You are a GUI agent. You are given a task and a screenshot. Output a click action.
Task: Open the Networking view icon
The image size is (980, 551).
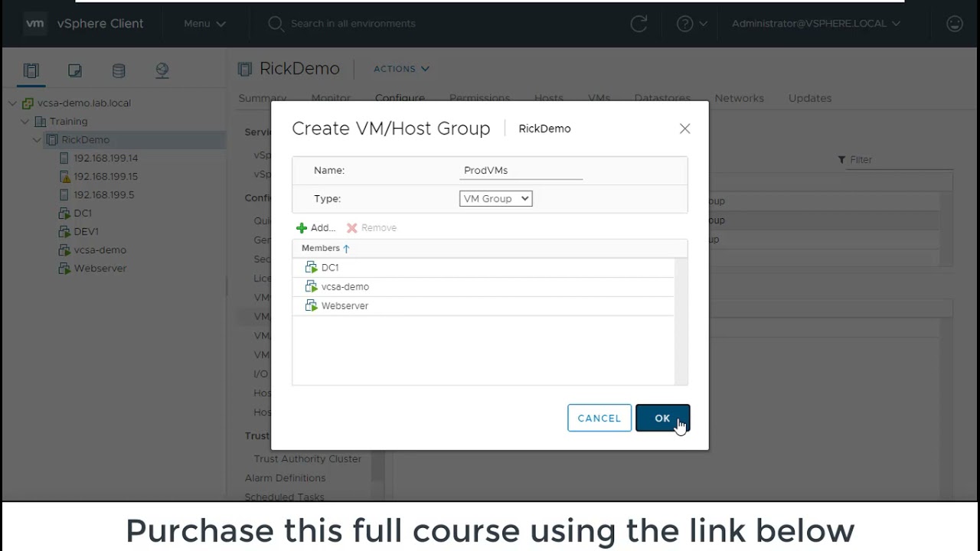(162, 70)
